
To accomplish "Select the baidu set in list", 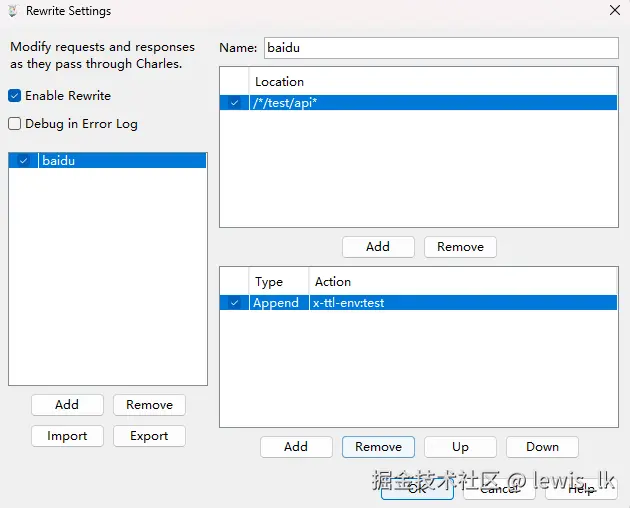I will tap(107, 160).
